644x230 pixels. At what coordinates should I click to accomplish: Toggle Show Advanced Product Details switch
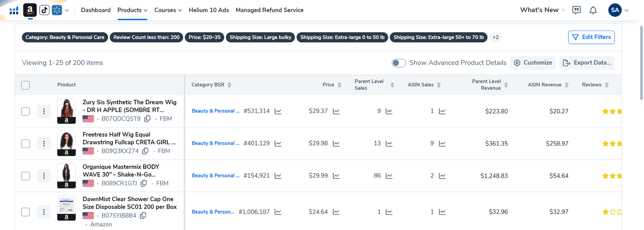point(399,63)
